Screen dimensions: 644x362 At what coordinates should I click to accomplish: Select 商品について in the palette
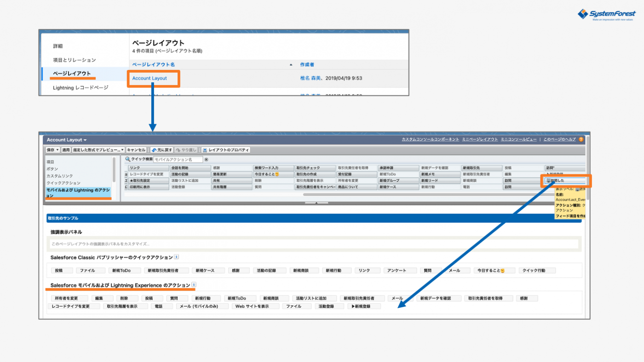357,187
